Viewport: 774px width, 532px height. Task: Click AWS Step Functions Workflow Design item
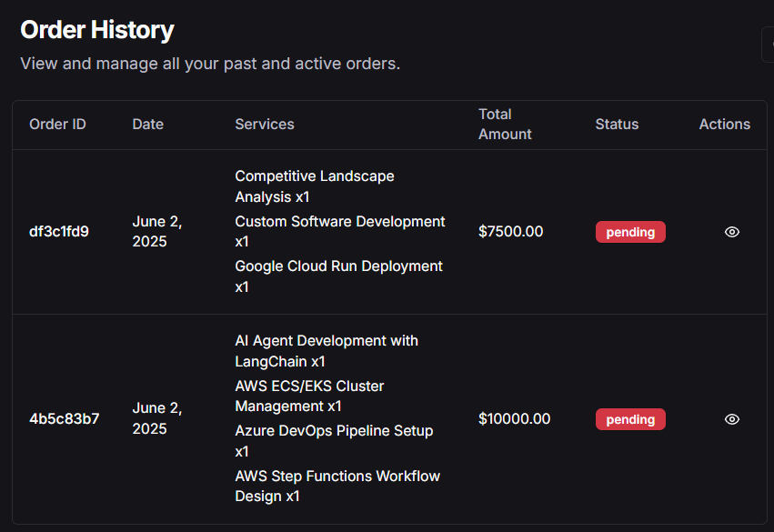tap(337, 487)
